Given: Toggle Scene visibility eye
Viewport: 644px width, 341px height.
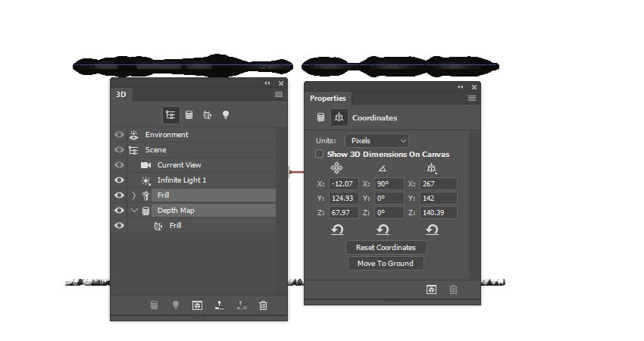Looking at the screenshot, I should click(x=119, y=150).
